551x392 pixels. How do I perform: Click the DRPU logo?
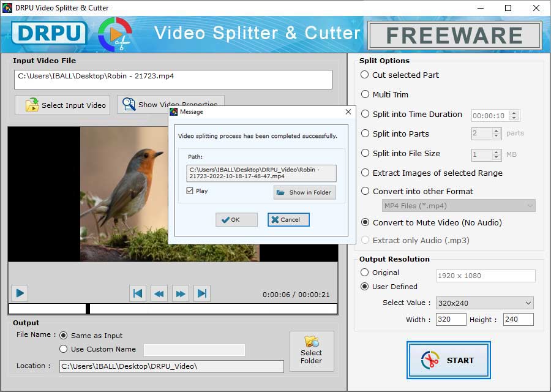pos(49,34)
